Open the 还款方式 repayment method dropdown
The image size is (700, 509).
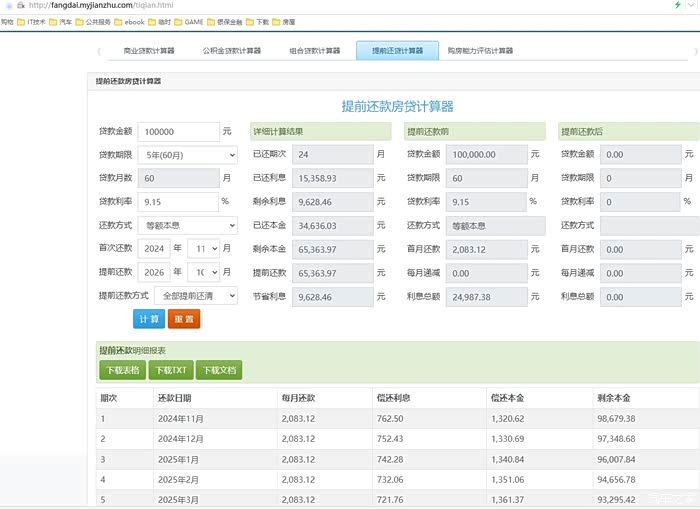[186, 226]
